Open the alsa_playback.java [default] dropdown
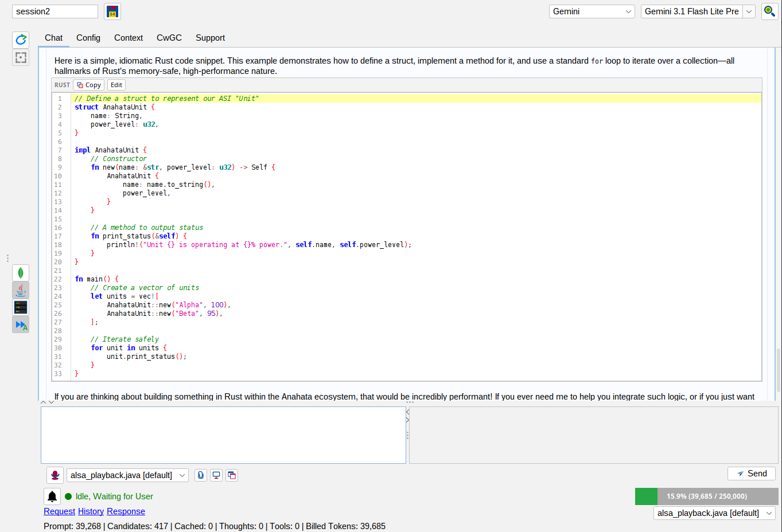 [x=127, y=475]
